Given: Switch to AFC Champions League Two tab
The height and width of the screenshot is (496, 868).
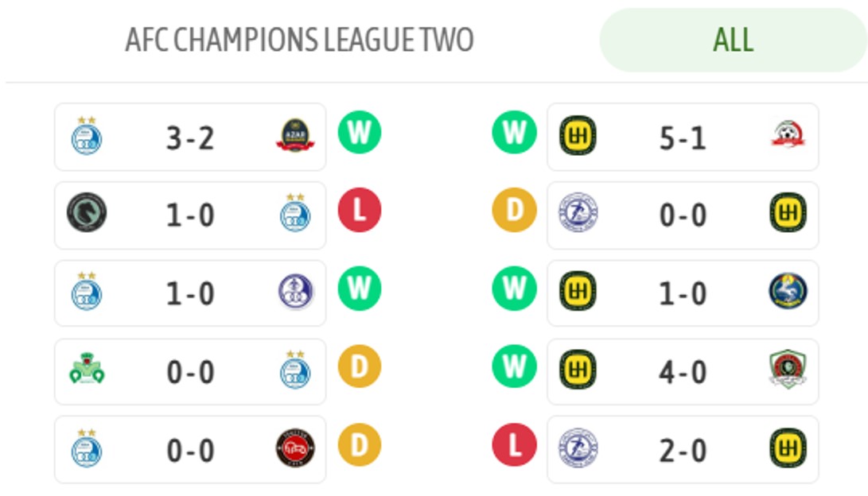Looking at the screenshot, I should (299, 40).
